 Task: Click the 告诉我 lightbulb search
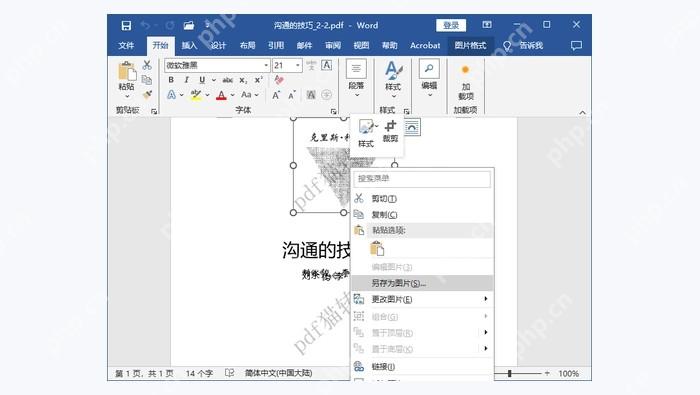click(523, 46)
